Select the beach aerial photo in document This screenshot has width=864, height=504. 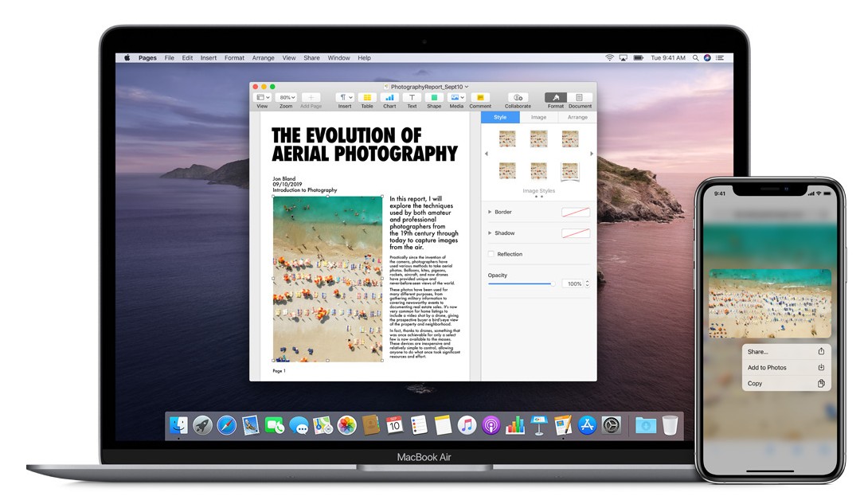[x=328, y=279]
